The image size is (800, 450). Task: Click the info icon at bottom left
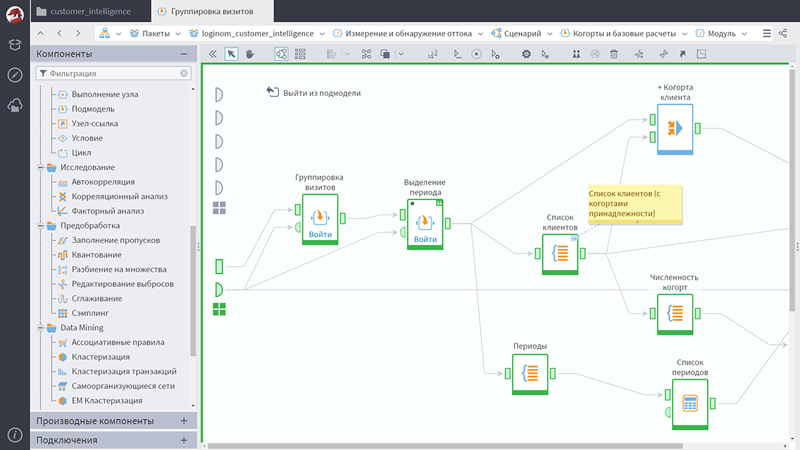(15, 435)
